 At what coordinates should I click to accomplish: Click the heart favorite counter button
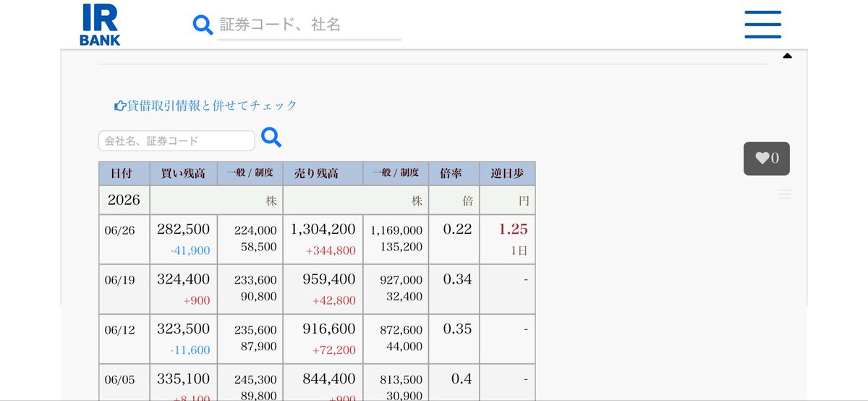click(x=767, y=159)
